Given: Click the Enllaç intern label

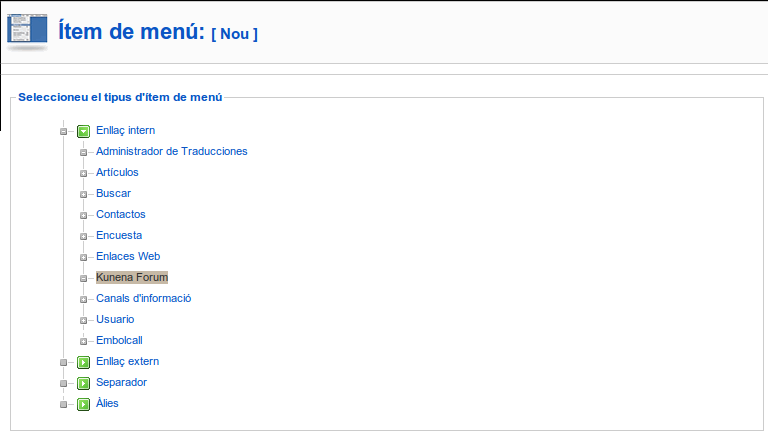Looking at the screenshot, I should coord(125,131).
